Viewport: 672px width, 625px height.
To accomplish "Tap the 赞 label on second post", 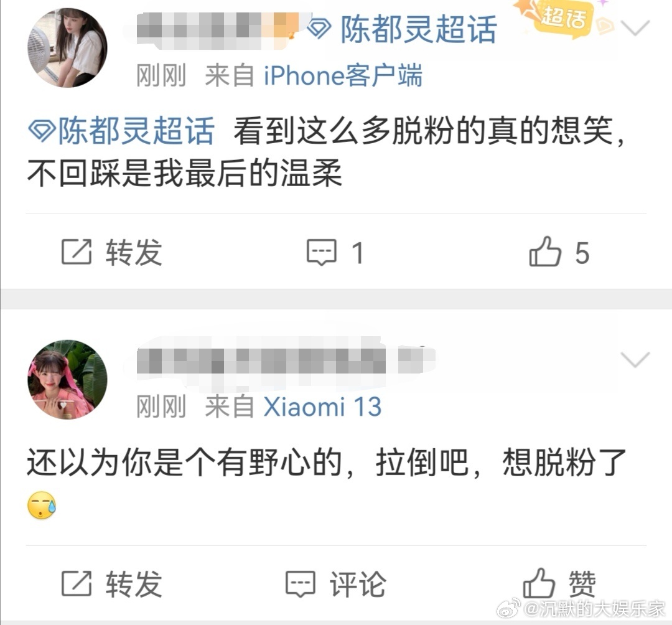I will click(x=582, y=584).
